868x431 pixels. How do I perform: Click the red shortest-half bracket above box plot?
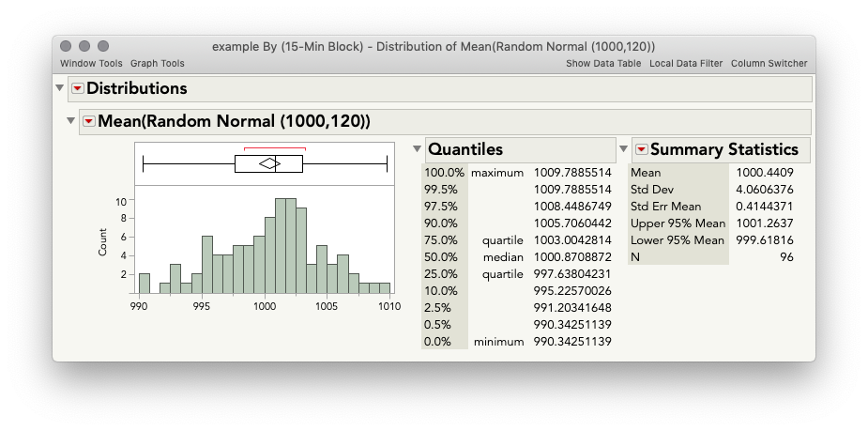(275, 148)
